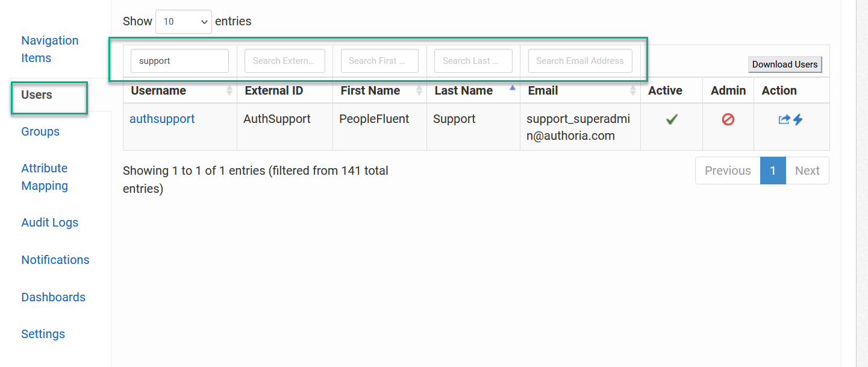The image size is (868, 367).
Task: Open Attribute Mapping page
Action: pyautogui.click(x=45, y=177)
